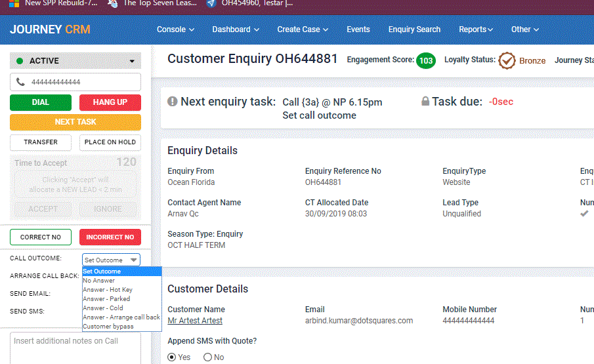Click the -0sec task due value

tap(501, 102)
